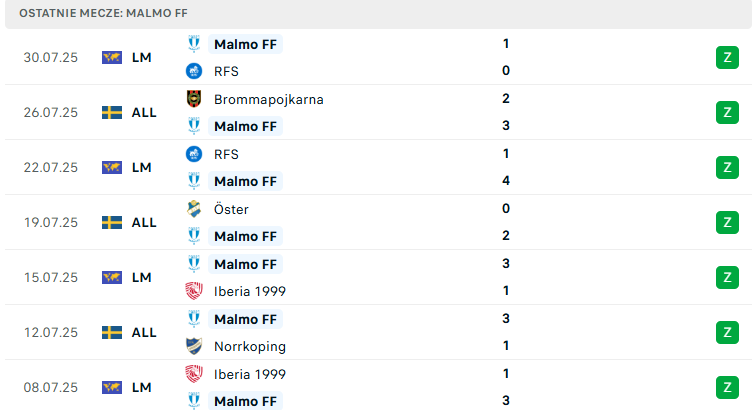Open match dated 22.07.25

[x=378, y=167]
